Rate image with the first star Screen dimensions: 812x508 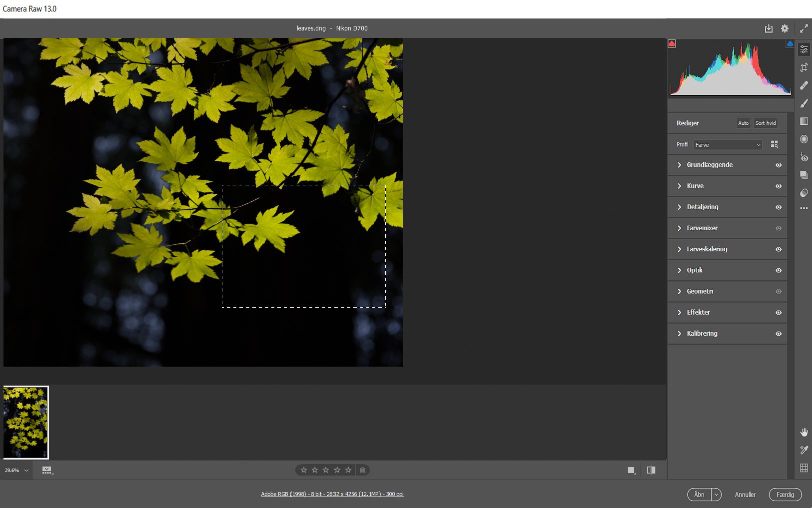coord(303,470)
